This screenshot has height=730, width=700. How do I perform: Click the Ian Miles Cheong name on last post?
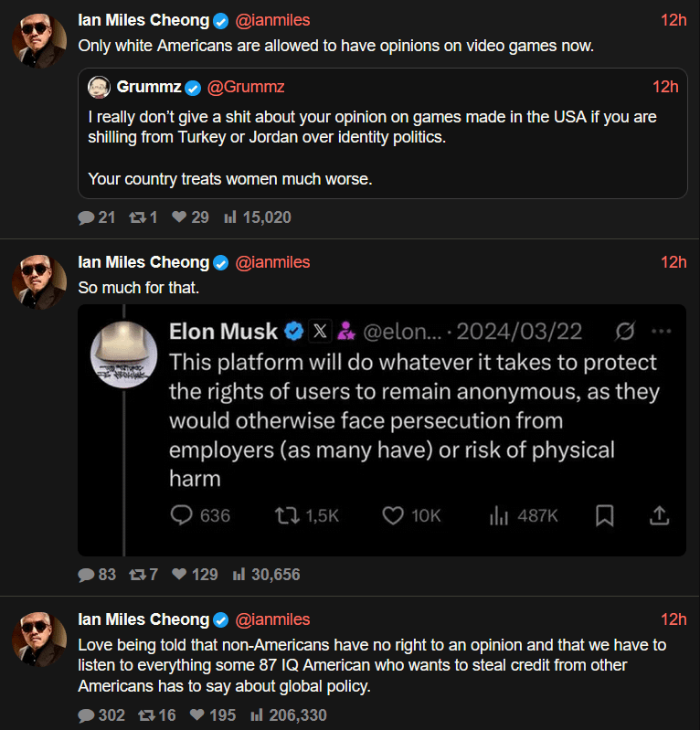coord(143,619)
